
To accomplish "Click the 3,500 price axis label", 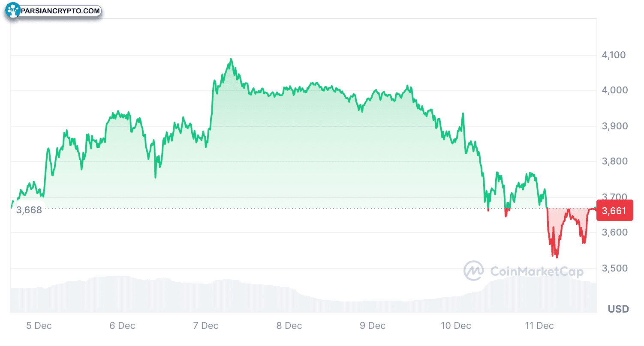I will tap(614, 268).
